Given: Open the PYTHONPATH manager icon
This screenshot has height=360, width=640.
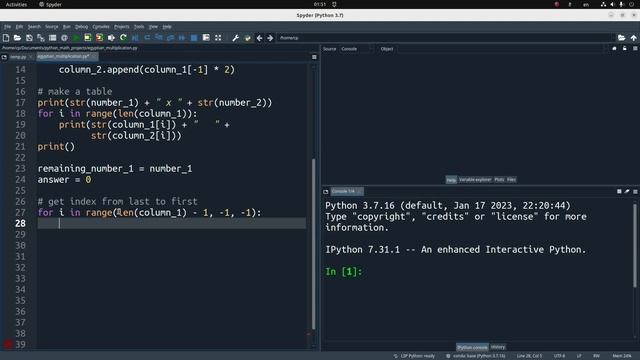Looking at the screenshot, I should 247,38.
